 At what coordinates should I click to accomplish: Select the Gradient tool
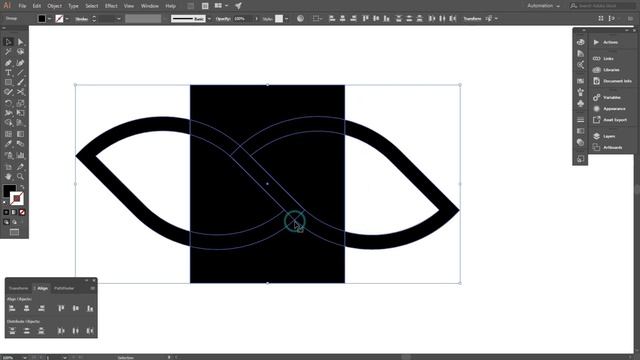[20, 134]
